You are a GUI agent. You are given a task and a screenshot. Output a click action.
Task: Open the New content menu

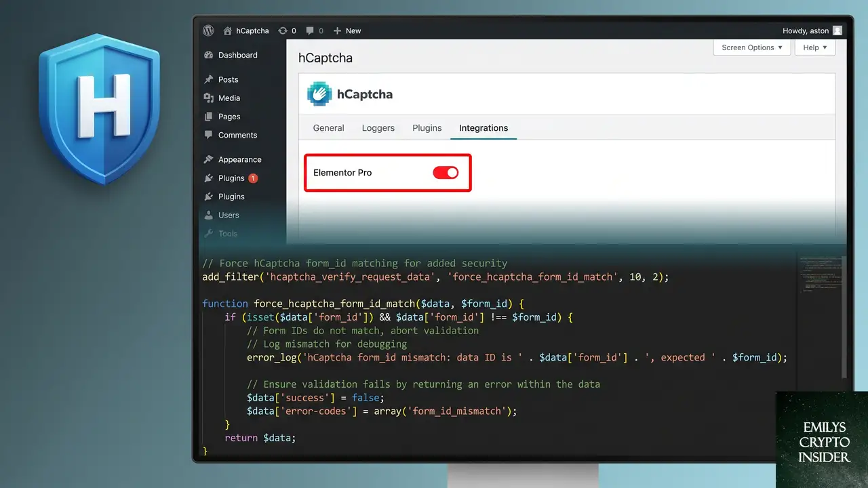point(348,30)
